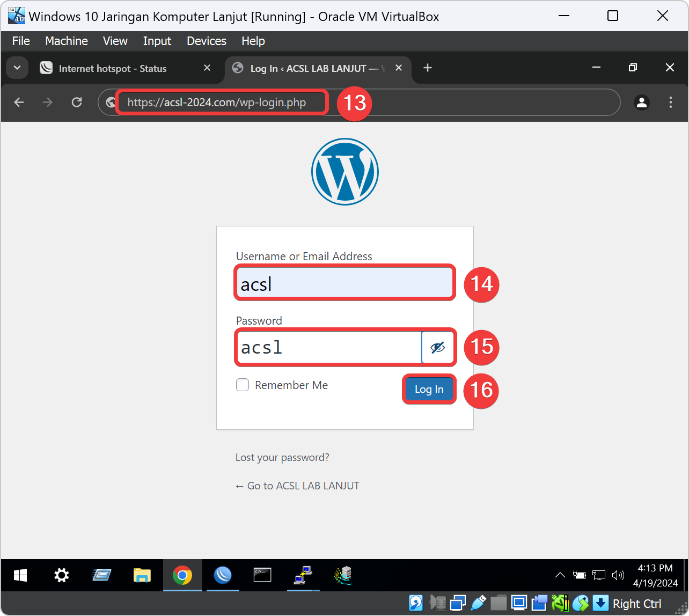Image resolution: width=689 pixels, height=616 pixels.
Task: Open VirtualBox File menu
Action: point(21,41)
